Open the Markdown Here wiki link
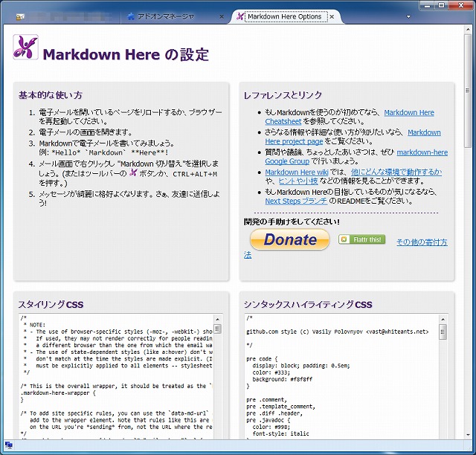Image resolution: width=476 pixels, height=455 pixels. (297, 172)
